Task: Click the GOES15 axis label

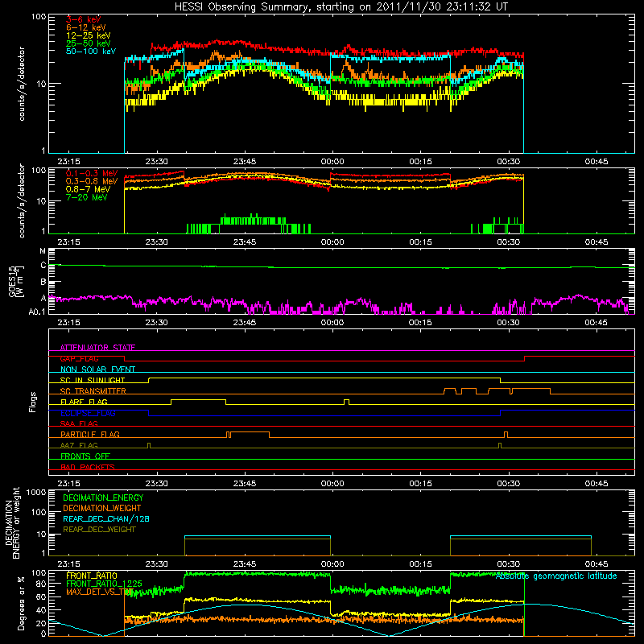Action: (x=16, y=281)
